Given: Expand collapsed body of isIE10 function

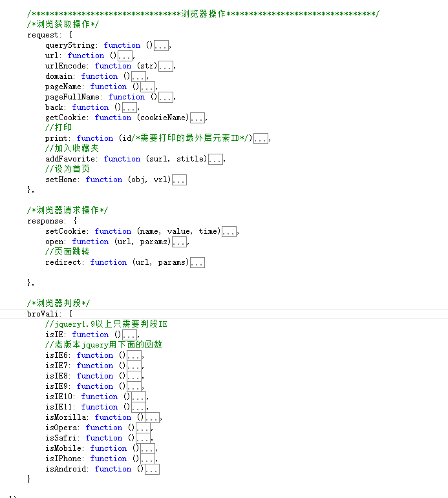Looking at the screenshot, I should pos(138,397).
